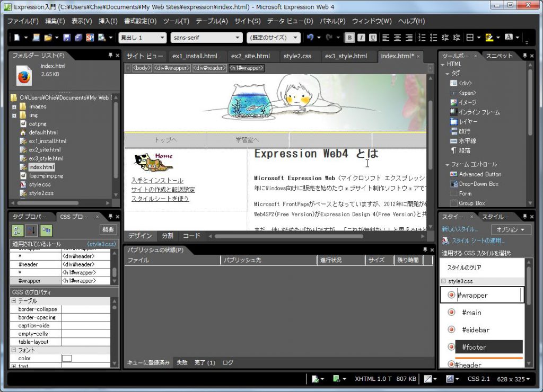This screenshot has width=543, height=392.
Task: Select index.html in the folder list
Action: point(41,167)
